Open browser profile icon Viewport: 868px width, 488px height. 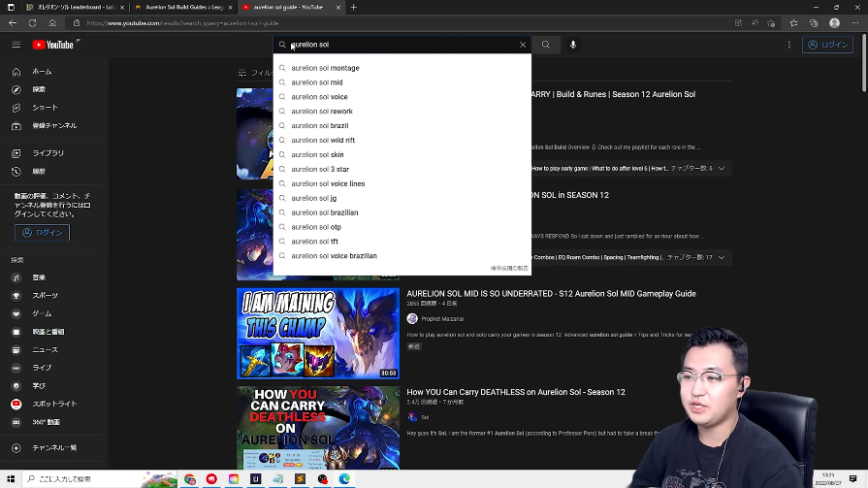click(x=834, y=23)
